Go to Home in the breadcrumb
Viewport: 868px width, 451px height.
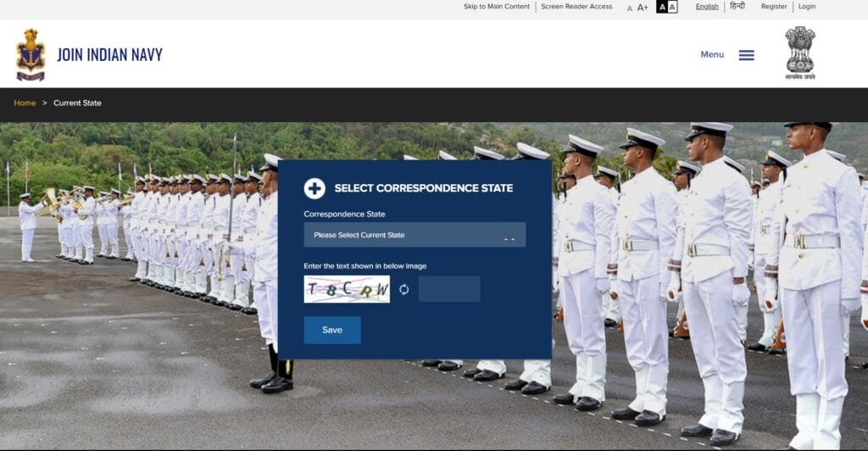[25, 103]
